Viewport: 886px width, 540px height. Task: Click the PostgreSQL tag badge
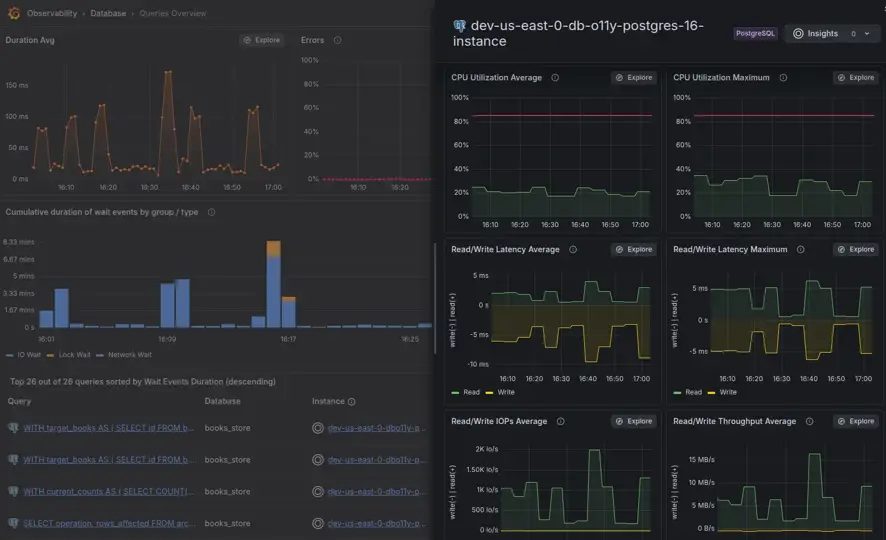[x=755, y=33]
